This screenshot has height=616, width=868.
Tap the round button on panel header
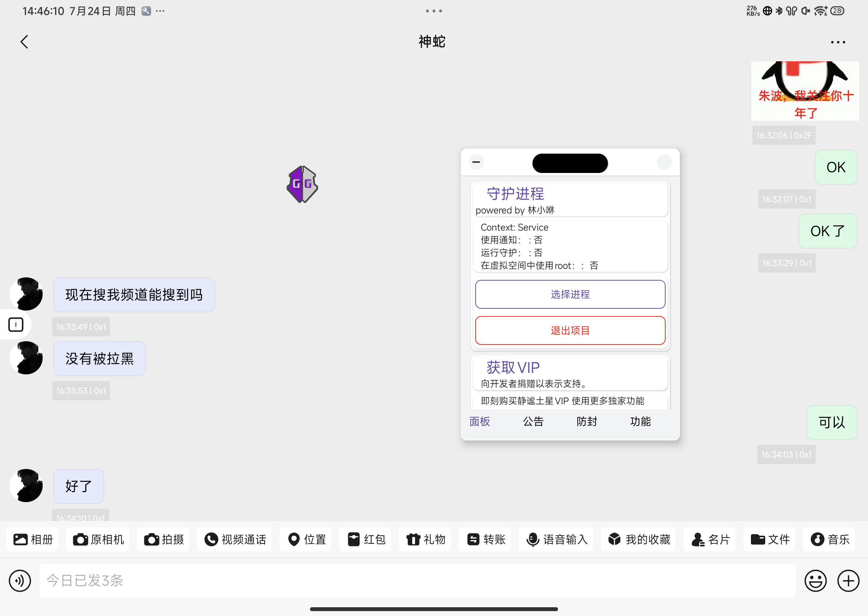coord(664,162)
